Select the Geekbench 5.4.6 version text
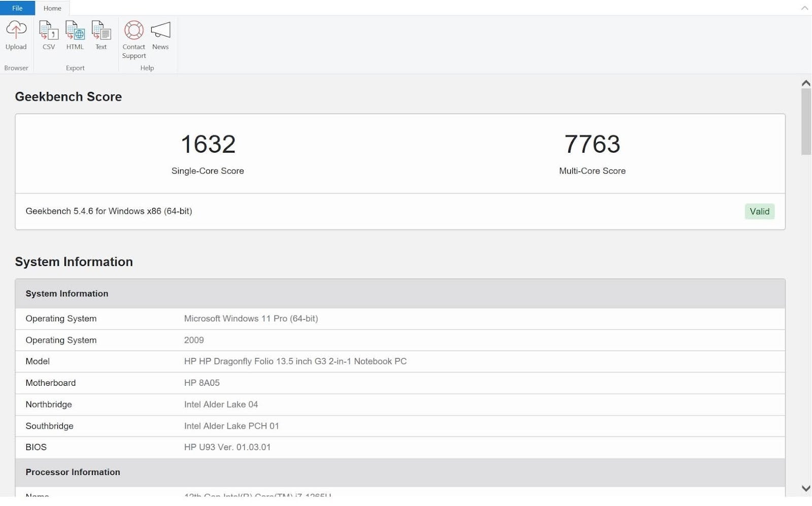812x506 pixels. [109, 211]
